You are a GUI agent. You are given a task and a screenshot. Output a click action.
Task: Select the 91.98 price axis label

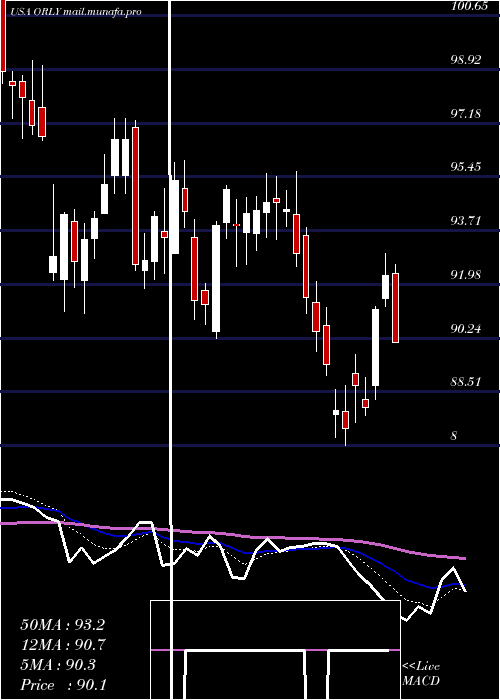click(x=466, y=275)
